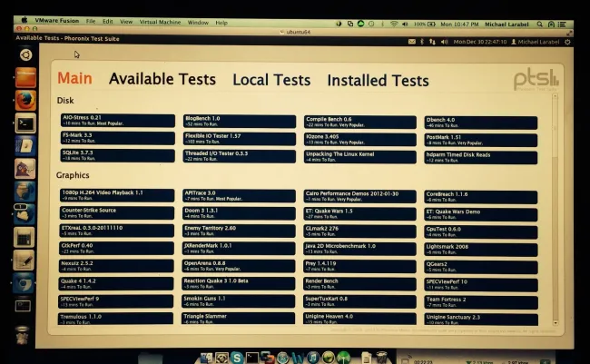
Task: Click the Ubuntu panel clock Mon Dec 30
Action: [480, 42]
